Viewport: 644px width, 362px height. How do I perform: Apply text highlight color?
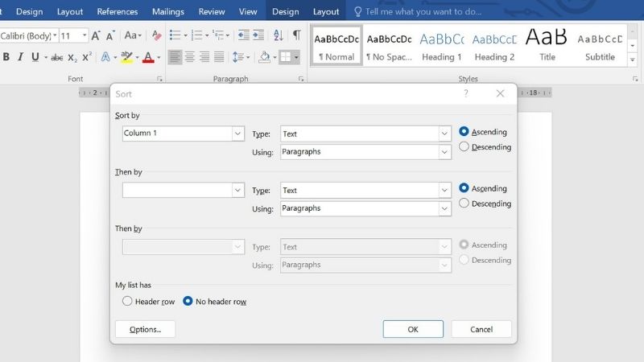point(127,57)
